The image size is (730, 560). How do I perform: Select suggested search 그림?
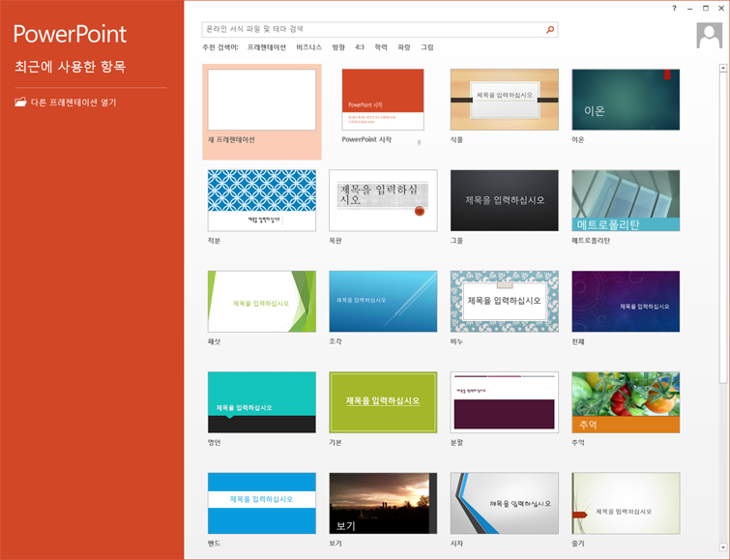click(x=427, y=47)
